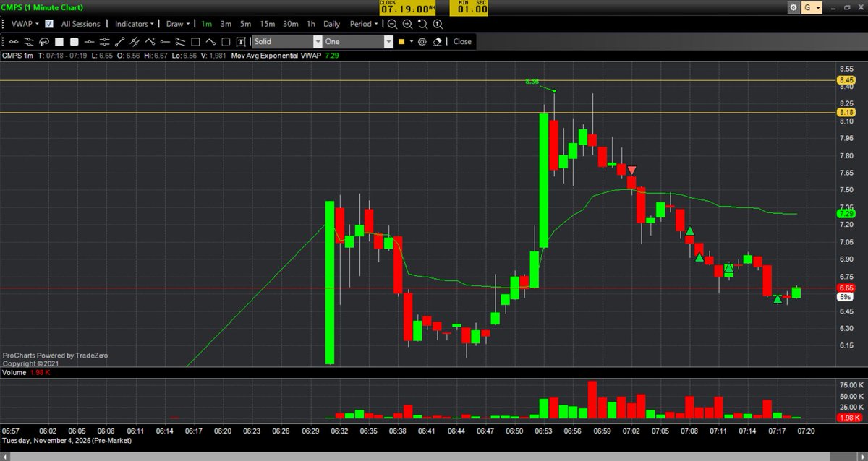Screen dimensions: 868x461
Task: Select the trendline drawing tool
Action: (120, 41)
